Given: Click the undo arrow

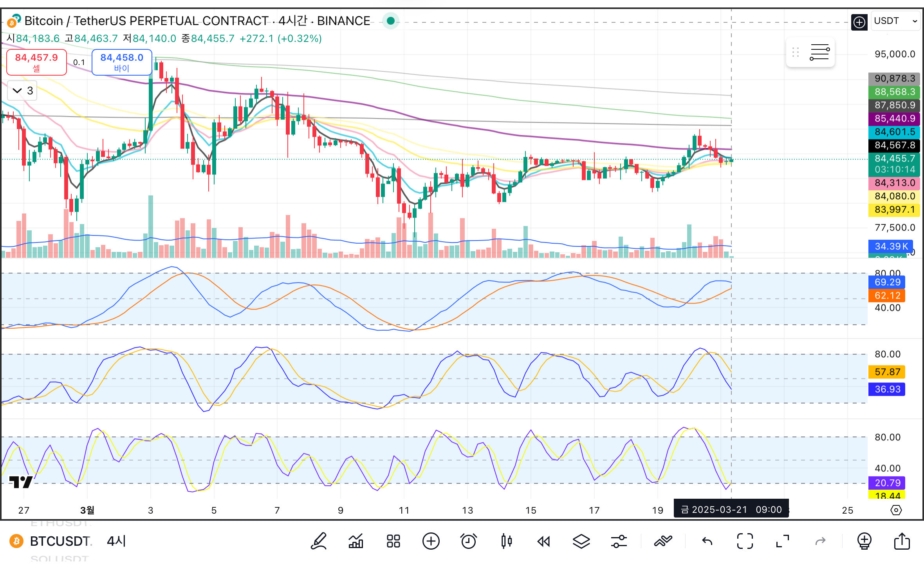Looking at the screenshot, I should (x=707, y=541).
